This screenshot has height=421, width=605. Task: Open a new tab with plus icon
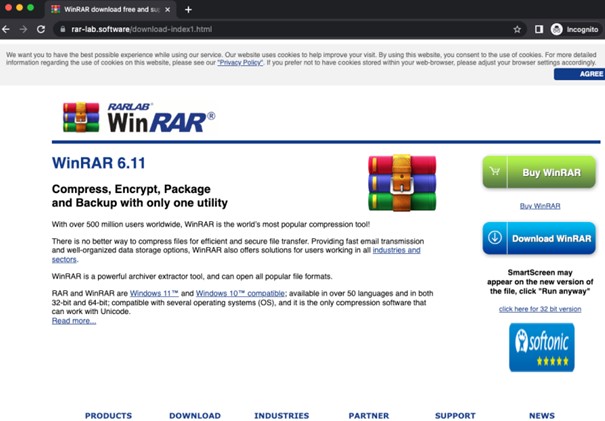[188, 10]
